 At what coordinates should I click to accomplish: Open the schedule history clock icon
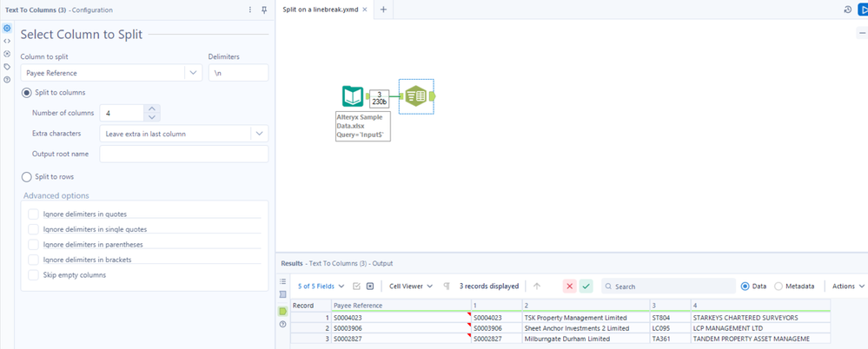point(847,10)
